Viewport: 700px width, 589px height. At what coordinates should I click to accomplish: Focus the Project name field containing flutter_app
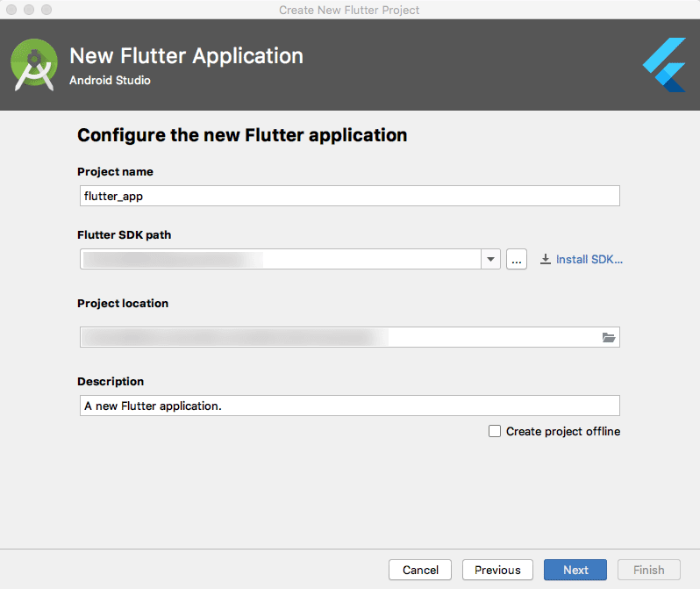[349, 196]
